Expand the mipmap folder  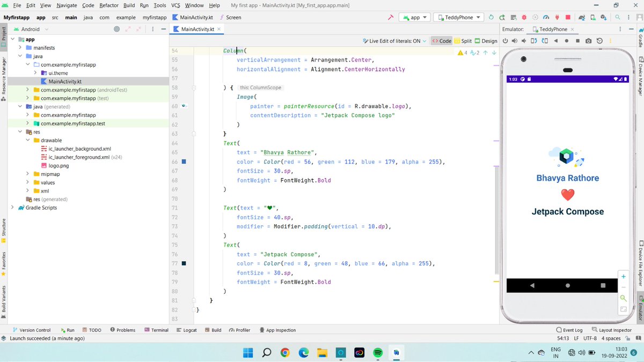click(28, 174)
